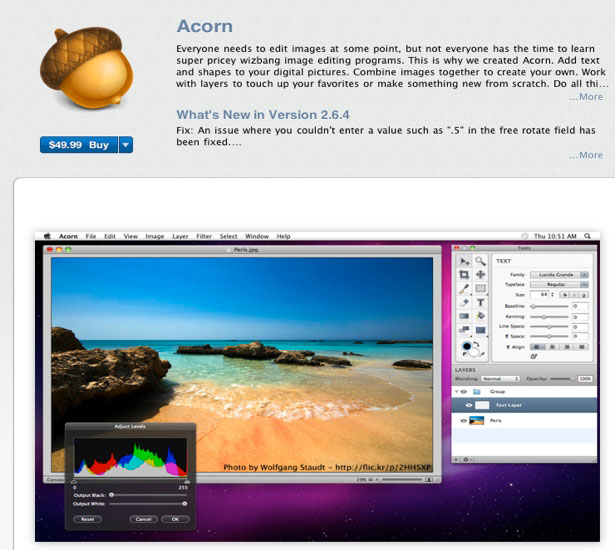Click the Opacity 100% value field
This screenshot has height=550, width=615.
pyautogui.click(x=585, y=379)
